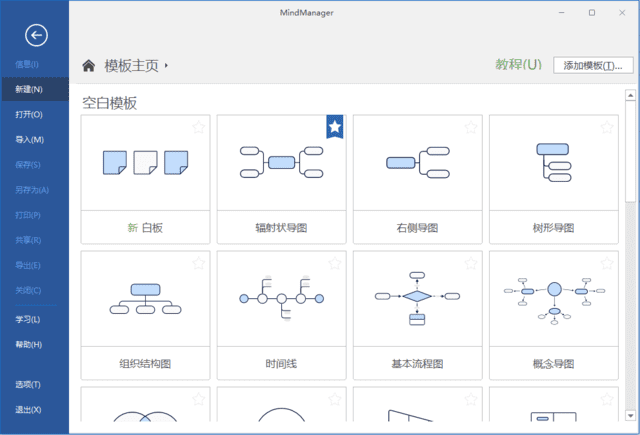Image resolution: width=640 pixels, height=435 pixels.
Task: Choose the 辐射状导图 template icon
Action: tap(281, 161)
